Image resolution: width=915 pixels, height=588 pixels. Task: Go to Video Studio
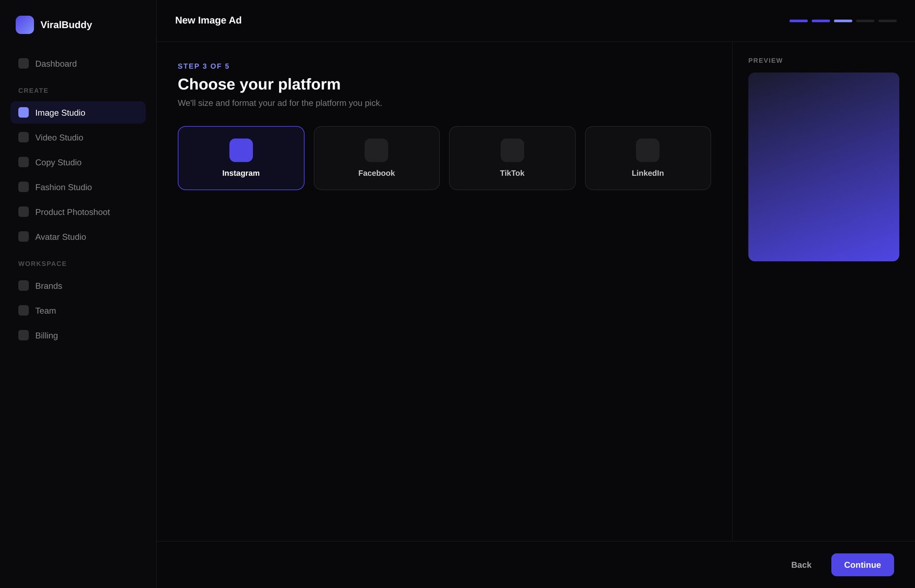(78, 137)
